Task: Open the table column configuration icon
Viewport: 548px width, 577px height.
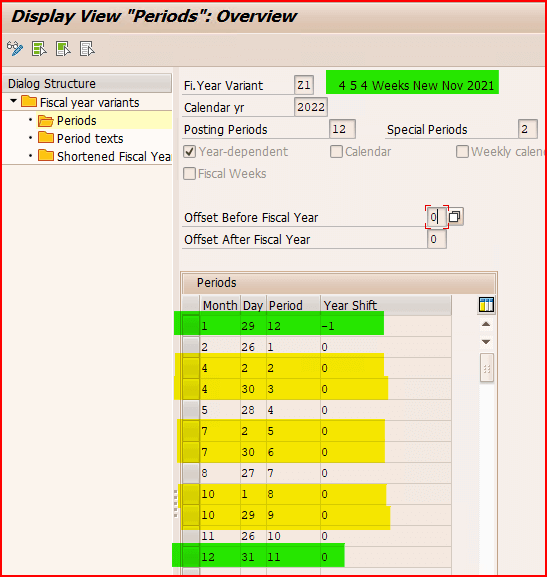Action: [x=486, y=305]
